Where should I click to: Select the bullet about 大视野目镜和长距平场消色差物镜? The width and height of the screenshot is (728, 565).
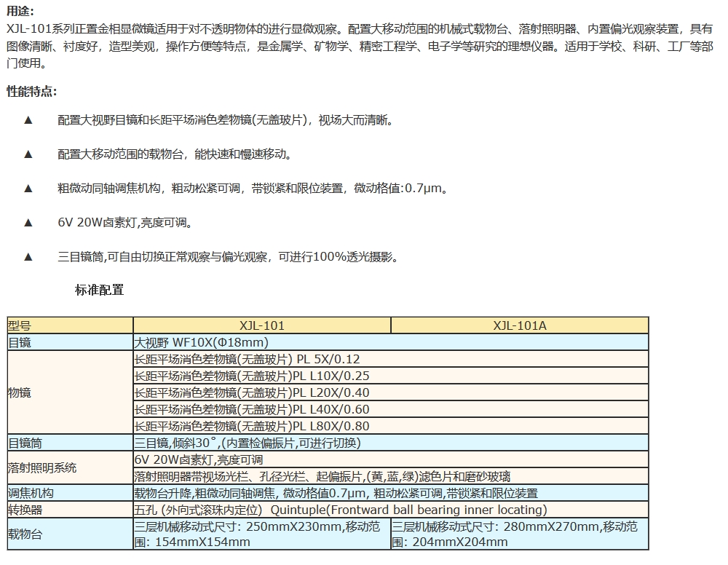[226, 120]
